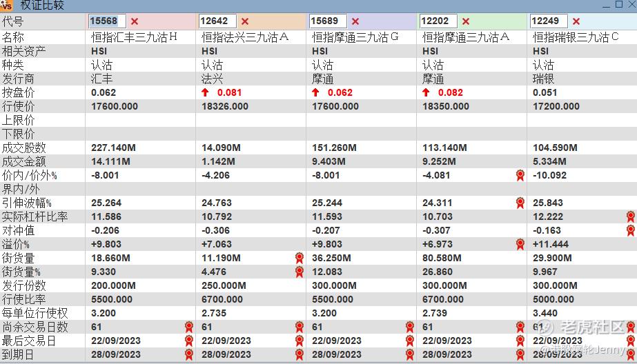Image resolution: width=637 pixels, height=364 pixels.
Task: Click the red ribbon badge beside 4.476
Action: [x=300, y=272]
